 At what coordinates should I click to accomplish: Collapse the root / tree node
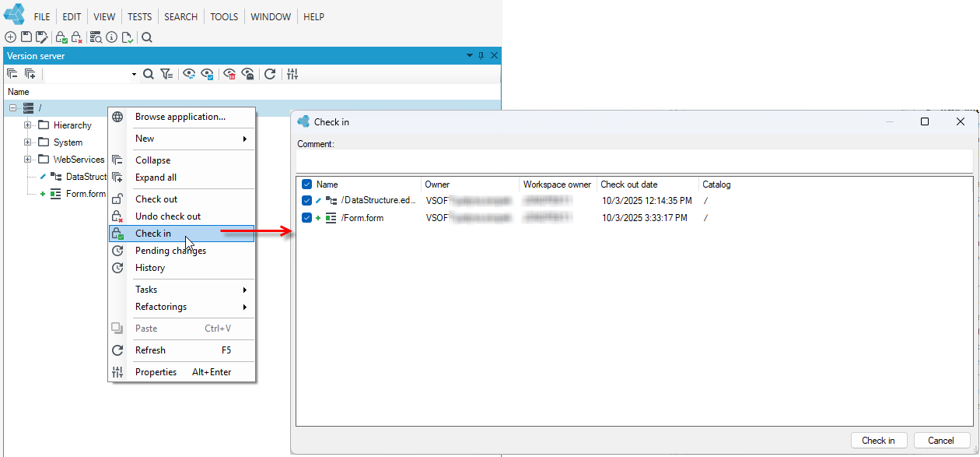click(12, 107)
